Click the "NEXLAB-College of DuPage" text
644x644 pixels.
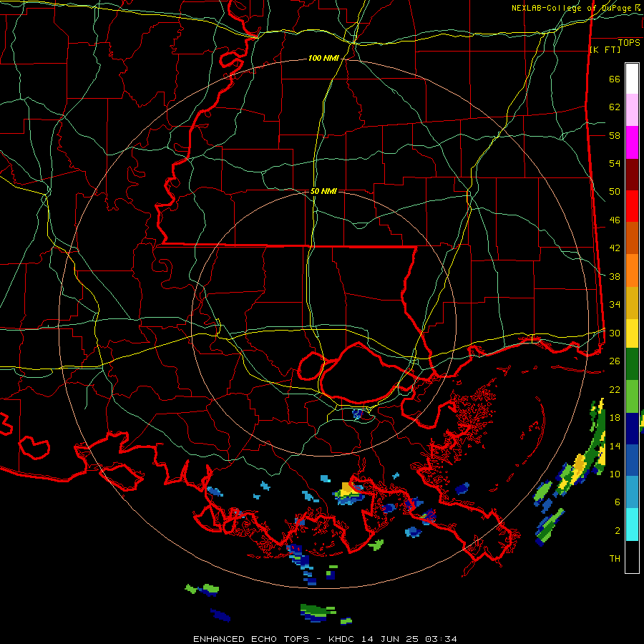571,8
